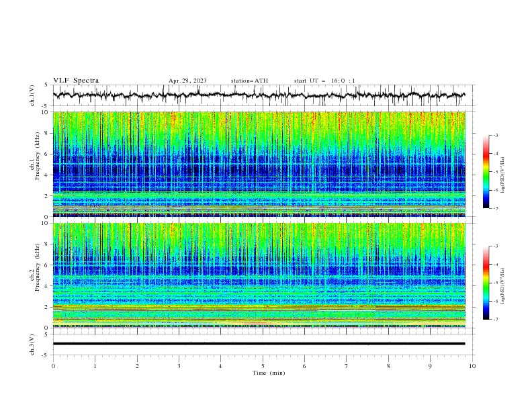Click the "-3" tick on ch.1 color bar

[x=496, y=135]
